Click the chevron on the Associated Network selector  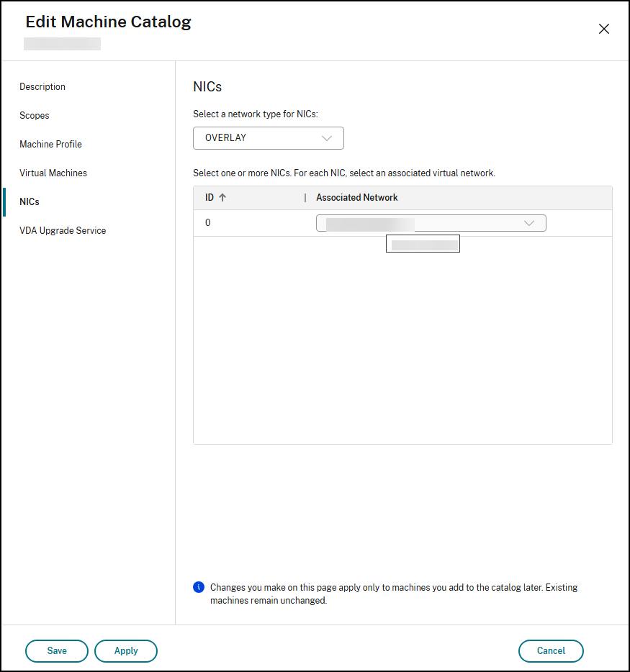pos(530,222)
